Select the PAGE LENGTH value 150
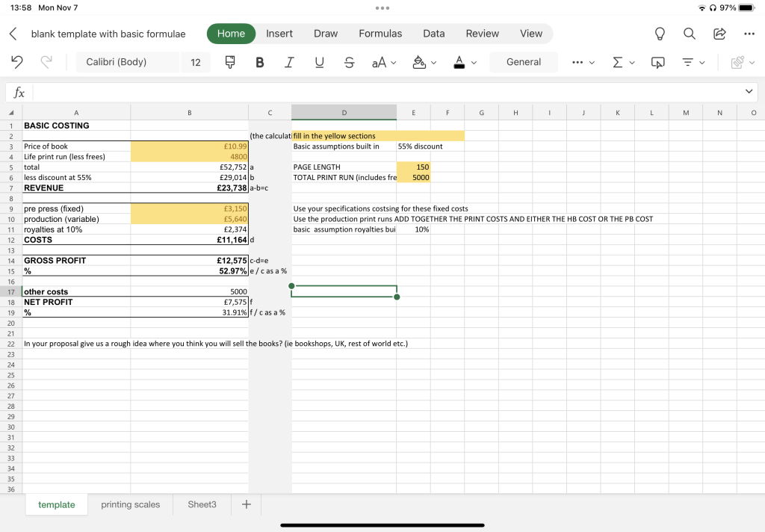Image resolution: width=765 pixels, height=532 pixels. [414, 167]
